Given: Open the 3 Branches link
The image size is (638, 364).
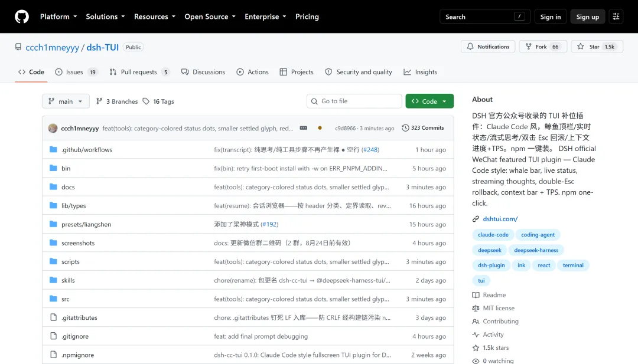Looking at the screenshot, I should tap(117, 101).
